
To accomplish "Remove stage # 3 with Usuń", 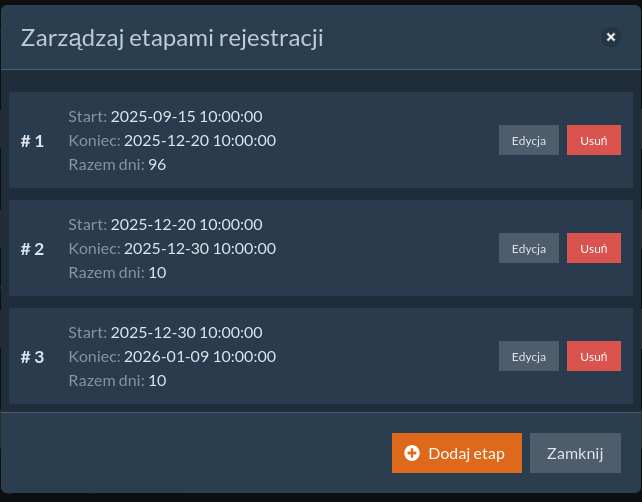I will pos(593,356).
